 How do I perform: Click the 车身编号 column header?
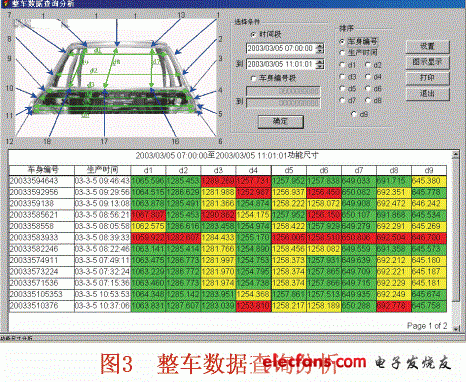pos(42,170)
